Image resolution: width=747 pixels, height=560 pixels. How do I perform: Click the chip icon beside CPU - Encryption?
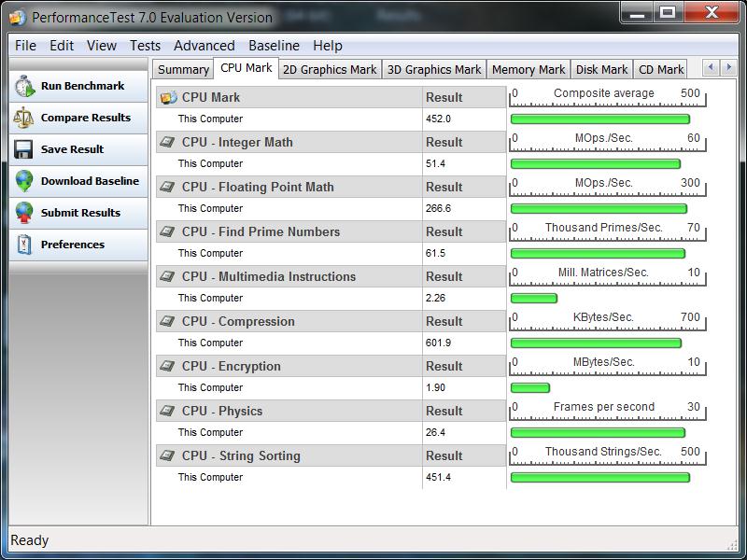click(167, 366)
